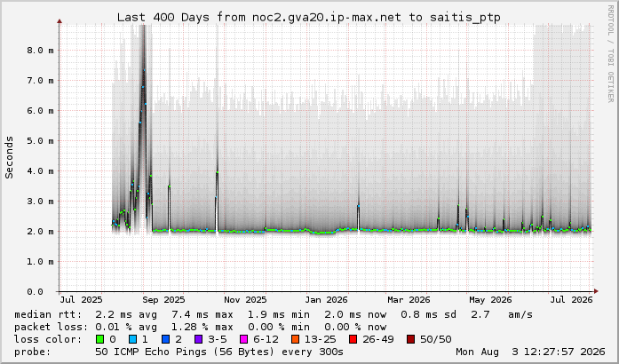Click the May 2026 x-axis label

click(x=490, y=300)
